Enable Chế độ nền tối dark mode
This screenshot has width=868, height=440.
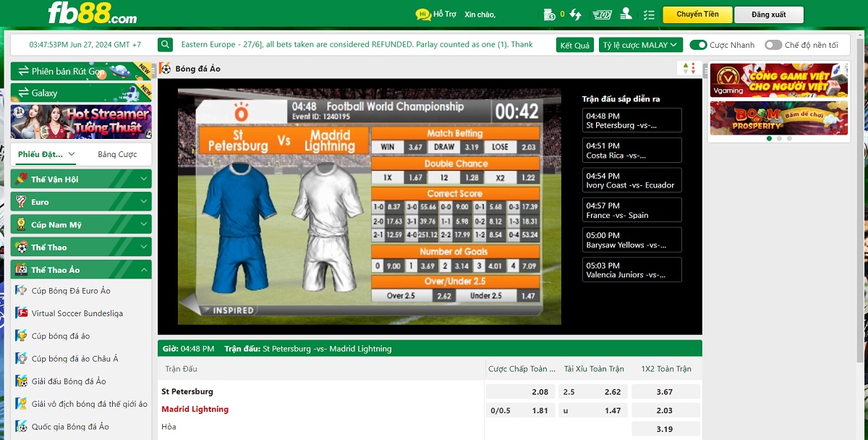(773, 45)
